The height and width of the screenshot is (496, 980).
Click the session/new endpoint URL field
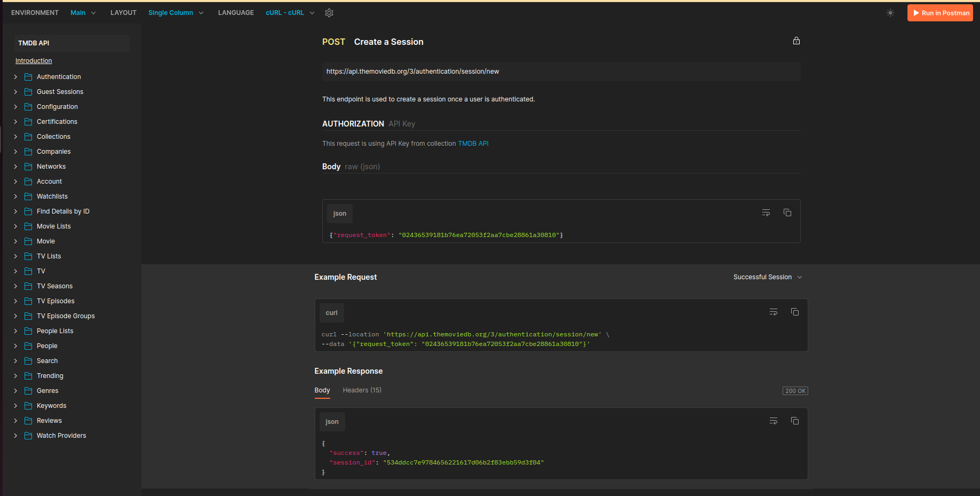pos(561,72)
